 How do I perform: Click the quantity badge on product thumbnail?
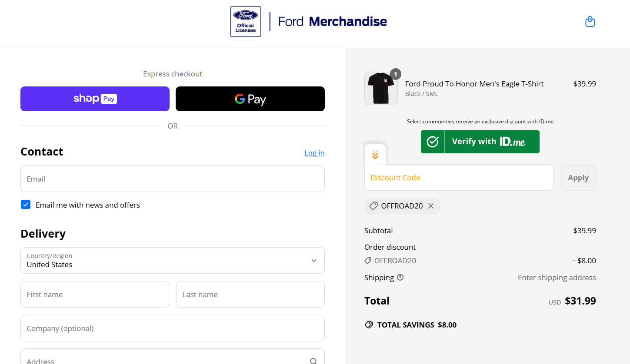[395, 74]
